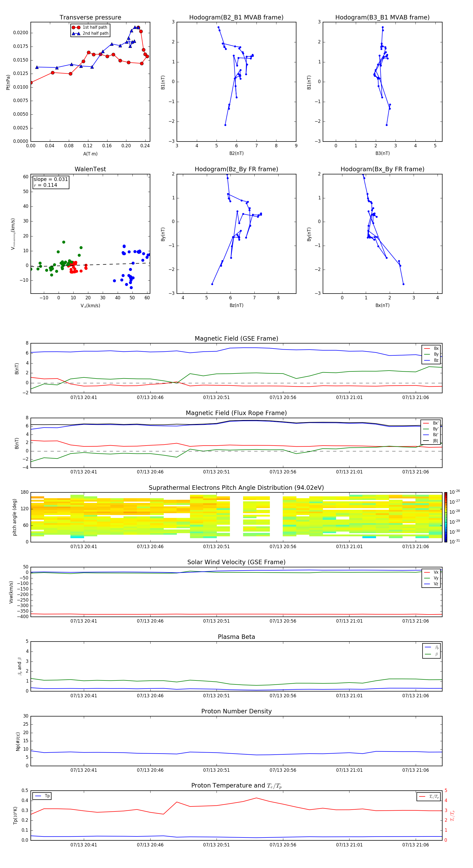Click 'Magnetic Field (GSE Frame)' title
This screenshot has width=473, height=868.
(x=236, y=339)
